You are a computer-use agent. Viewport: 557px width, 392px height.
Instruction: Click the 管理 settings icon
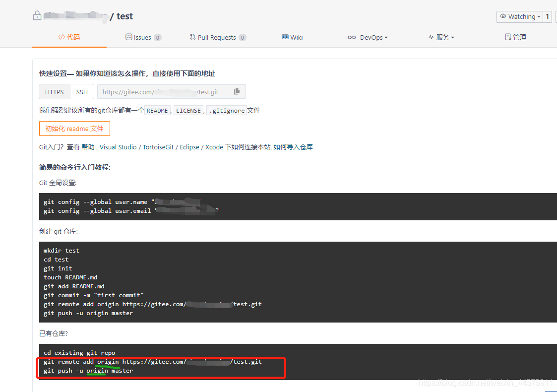508,37
